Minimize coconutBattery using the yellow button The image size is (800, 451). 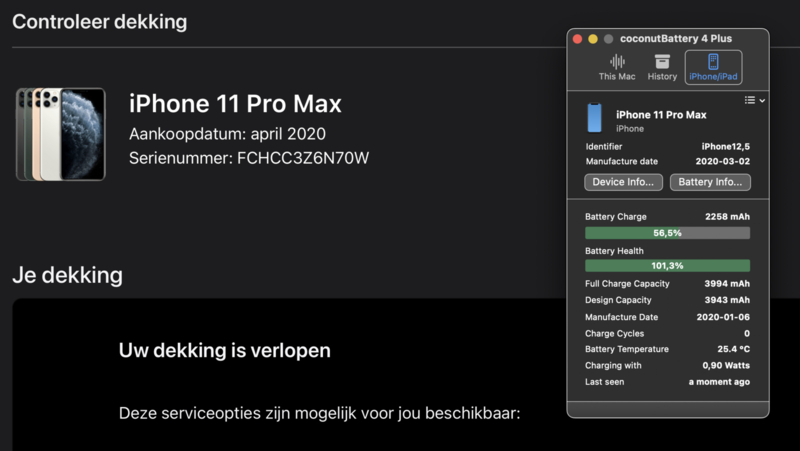(593, 39)
